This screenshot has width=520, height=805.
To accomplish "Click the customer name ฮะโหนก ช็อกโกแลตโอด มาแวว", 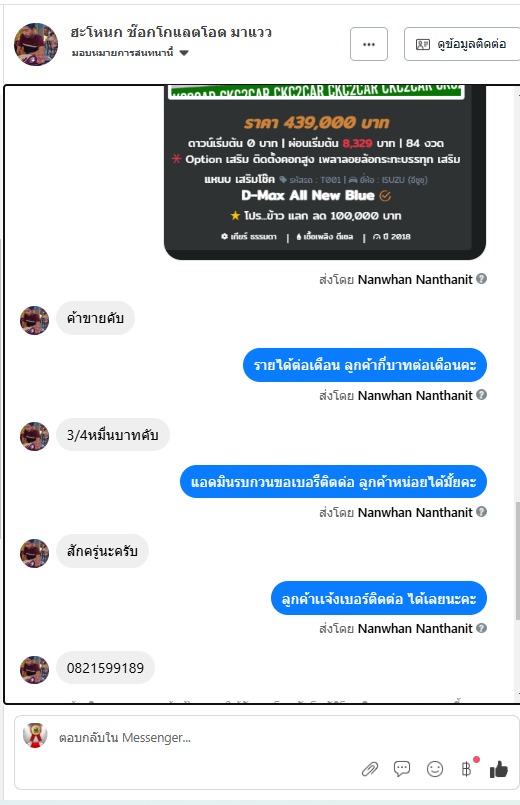I will (171, 32).
